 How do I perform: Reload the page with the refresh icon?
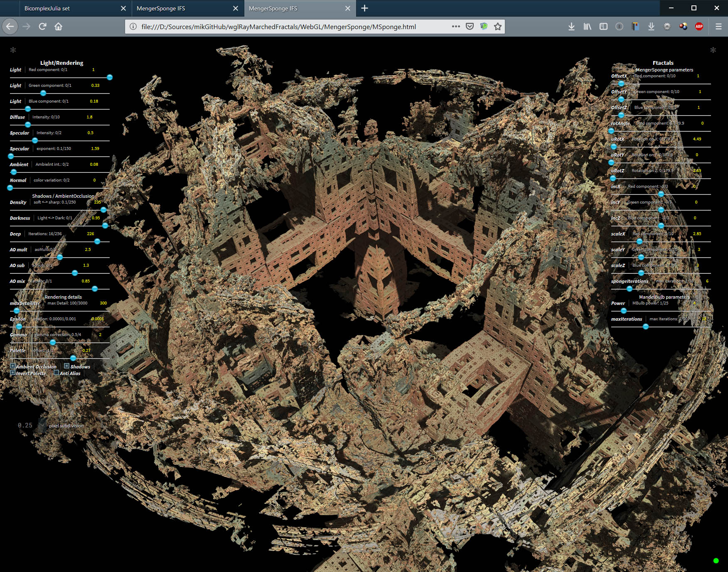click(x=42, y=27)
